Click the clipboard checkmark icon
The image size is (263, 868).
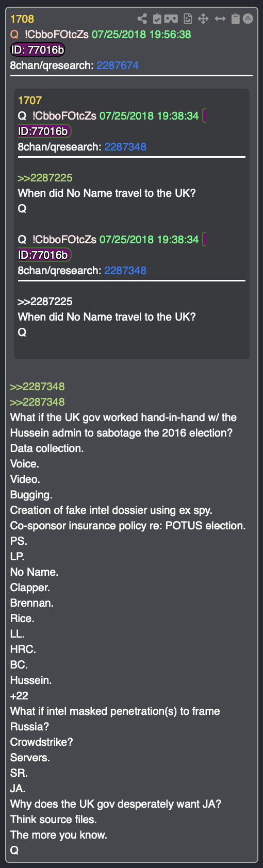[x=157, y=19]
